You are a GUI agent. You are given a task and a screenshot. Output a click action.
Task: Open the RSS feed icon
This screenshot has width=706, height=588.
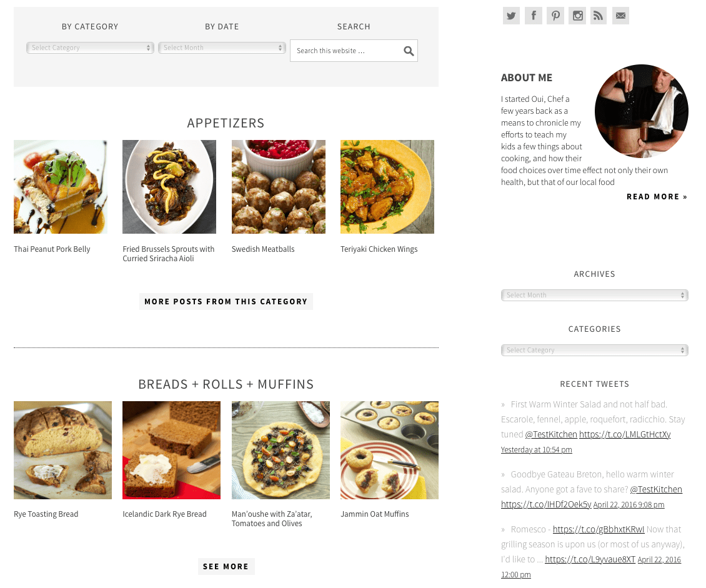[599, 16]
